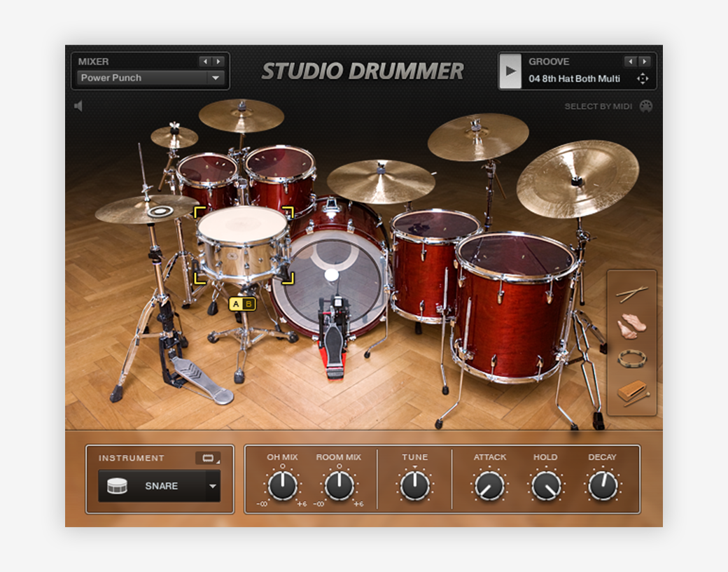Click the selected snare drum head
Screen dimensions: 728x572
(x=242, y=224)
